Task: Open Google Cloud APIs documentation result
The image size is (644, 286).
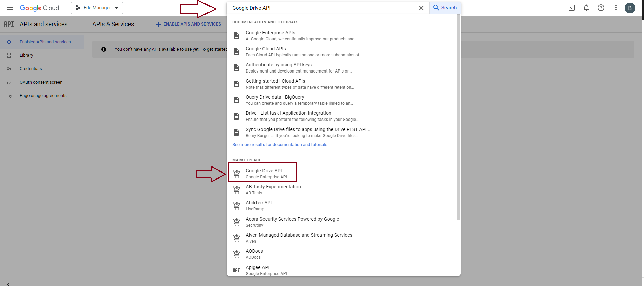Action: (342, 51)
